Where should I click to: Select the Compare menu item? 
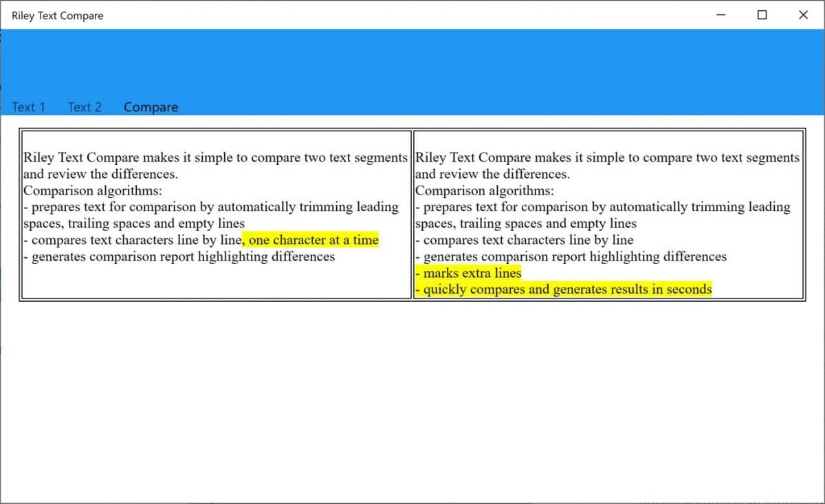click(x=151, y=107)
